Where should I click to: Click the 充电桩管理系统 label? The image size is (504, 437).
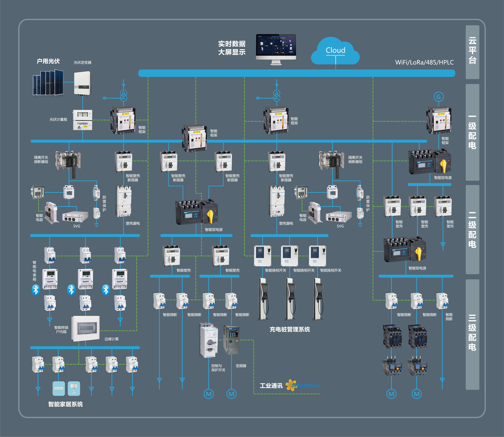(290, 329)
